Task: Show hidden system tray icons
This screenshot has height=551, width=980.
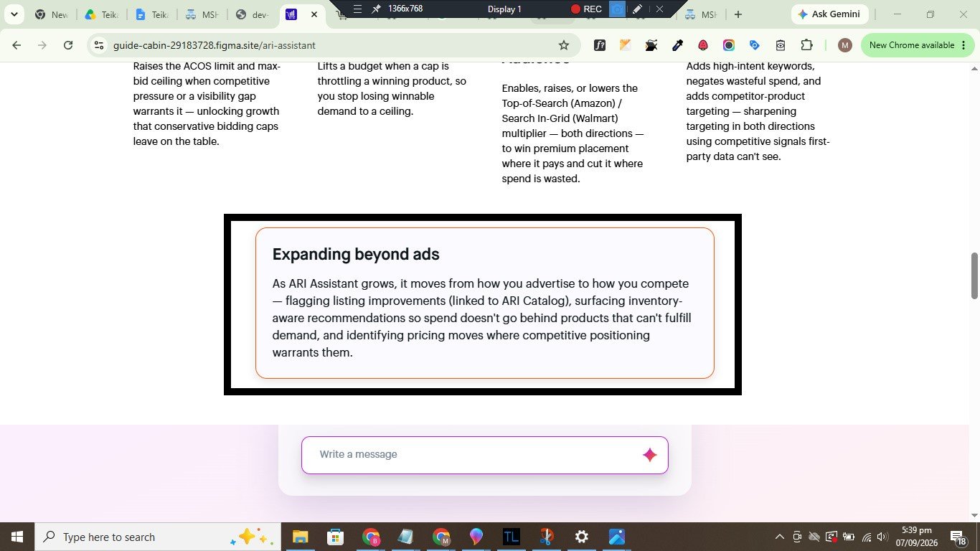Action: click(779, 537)
